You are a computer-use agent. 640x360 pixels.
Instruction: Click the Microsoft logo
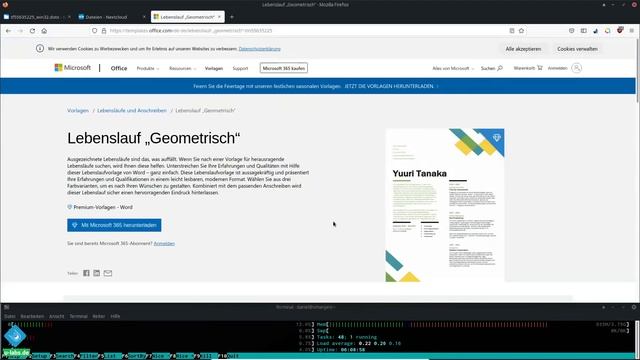coord(73,68)
